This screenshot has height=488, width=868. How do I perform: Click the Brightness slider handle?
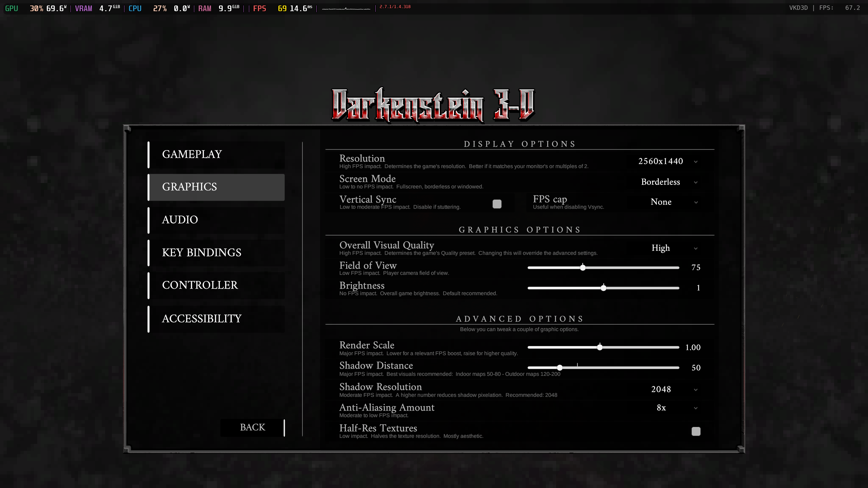click(x=603, y=288)
